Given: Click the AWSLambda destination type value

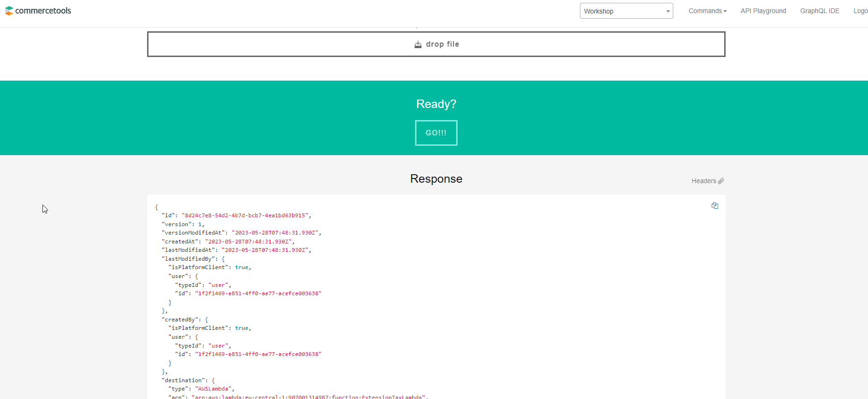Looking at the screenshot, I should [213, 389].
